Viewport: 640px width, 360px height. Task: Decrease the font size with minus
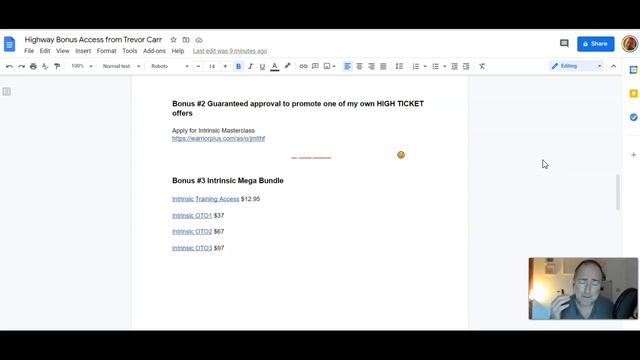pos(198,66)
